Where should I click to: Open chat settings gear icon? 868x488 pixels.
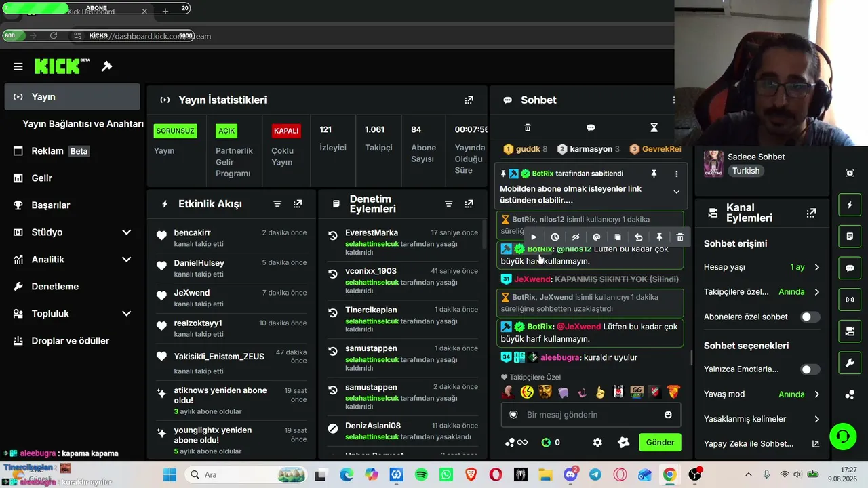597,443
